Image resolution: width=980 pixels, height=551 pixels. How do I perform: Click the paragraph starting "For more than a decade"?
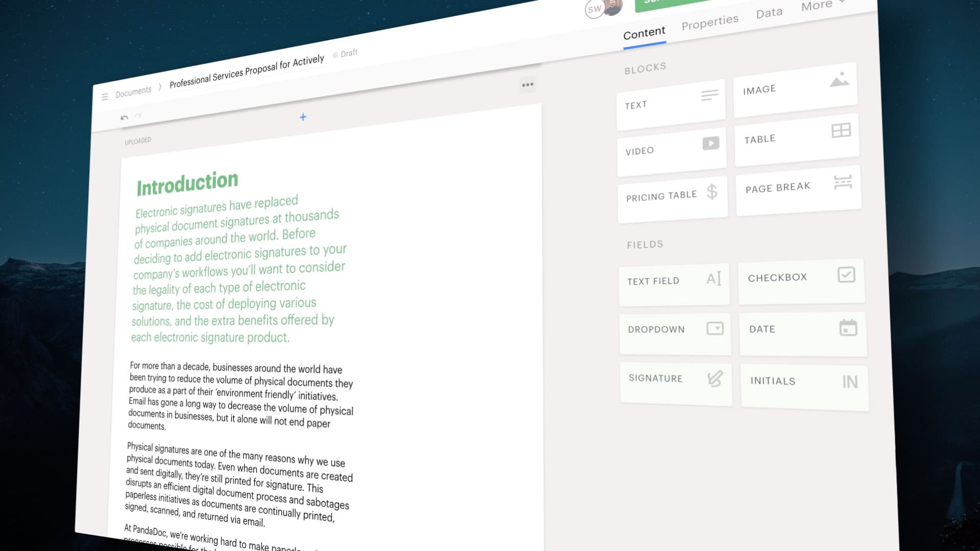click(241, 396)
